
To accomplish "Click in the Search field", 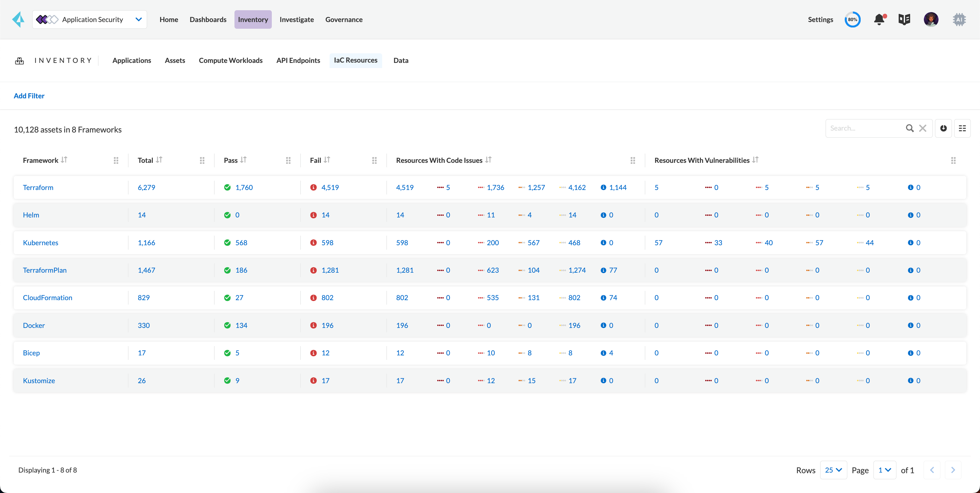I will coord(865,128).
